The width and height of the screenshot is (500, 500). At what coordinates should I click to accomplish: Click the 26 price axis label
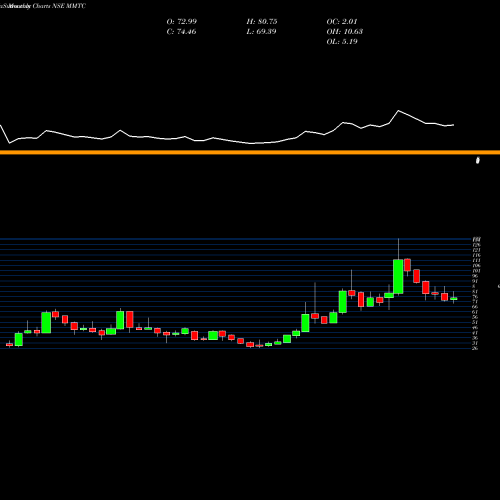(475, 348)
